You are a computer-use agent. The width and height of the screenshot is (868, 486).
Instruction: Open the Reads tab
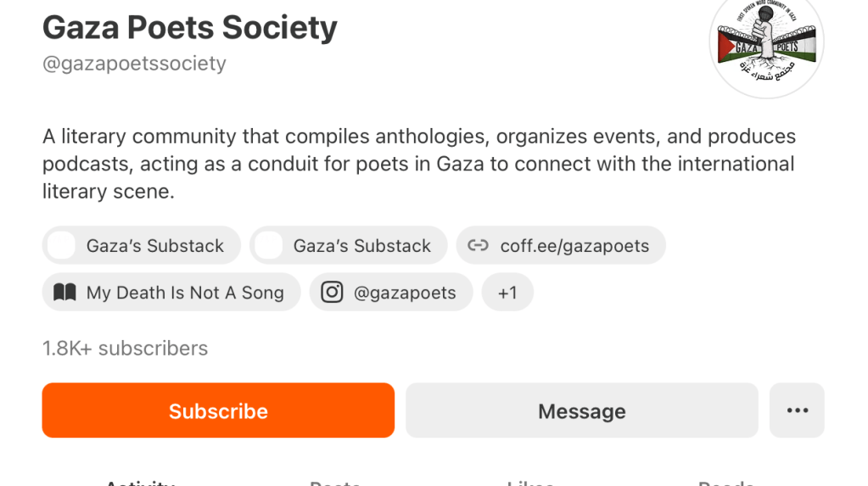(726, 483)
